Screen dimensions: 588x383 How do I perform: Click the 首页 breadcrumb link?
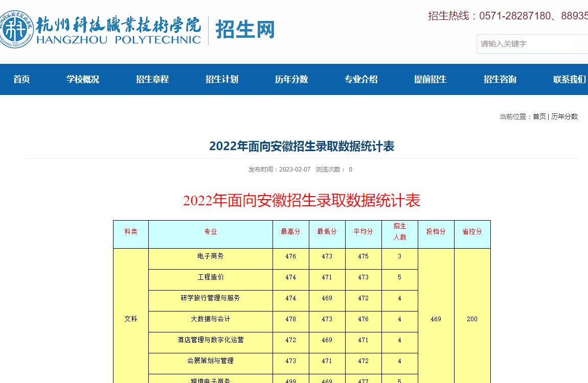[x=539, y=116]
